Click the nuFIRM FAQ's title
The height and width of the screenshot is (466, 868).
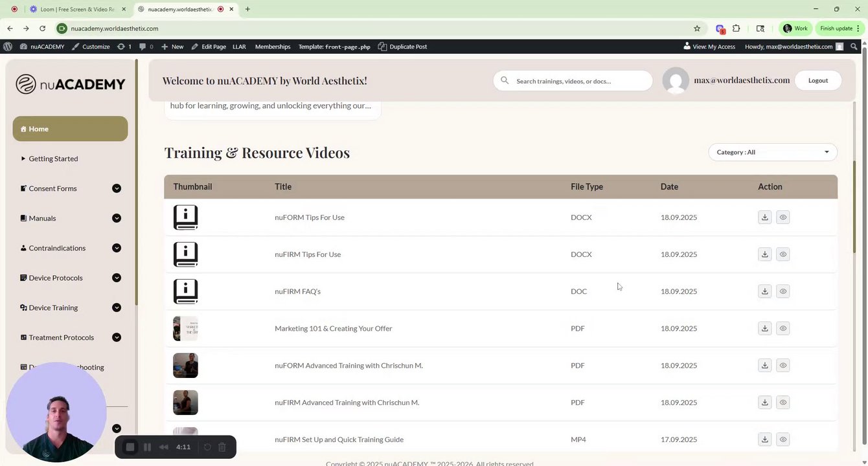click(297, 291)
